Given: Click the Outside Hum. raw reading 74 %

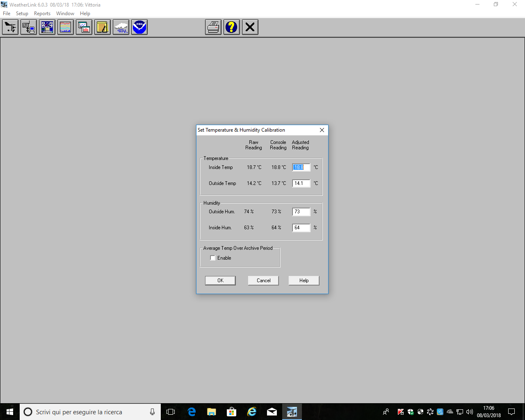Looking at the screenshot, I should tap(249, 212).
